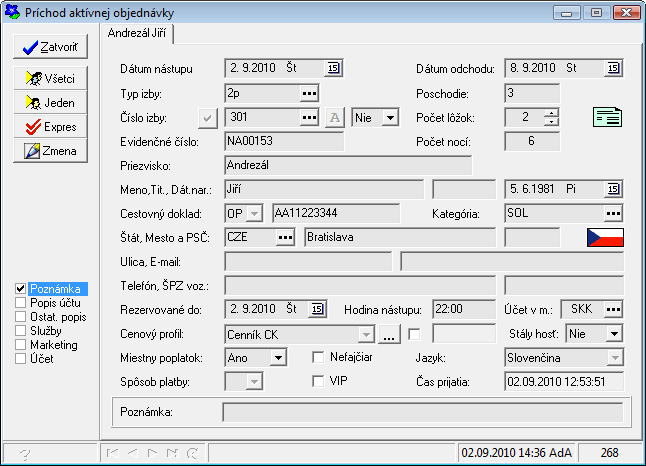Enable the Nefajčiar checkbox
This screenshot has width=646, height=466.
pos(319,357)
